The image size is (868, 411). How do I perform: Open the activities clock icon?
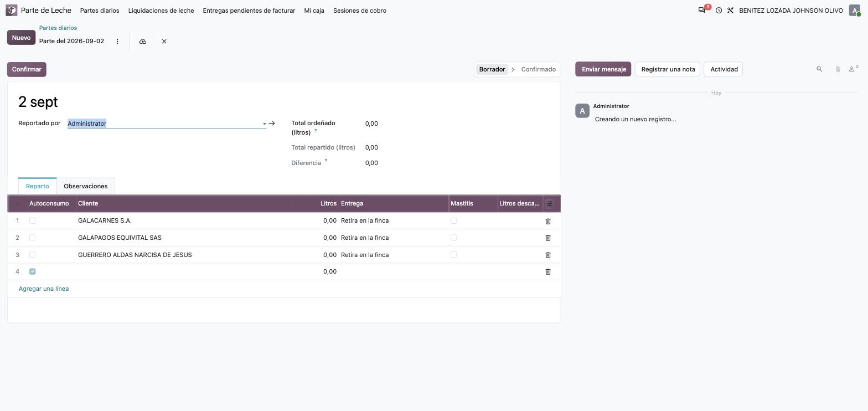719,11
